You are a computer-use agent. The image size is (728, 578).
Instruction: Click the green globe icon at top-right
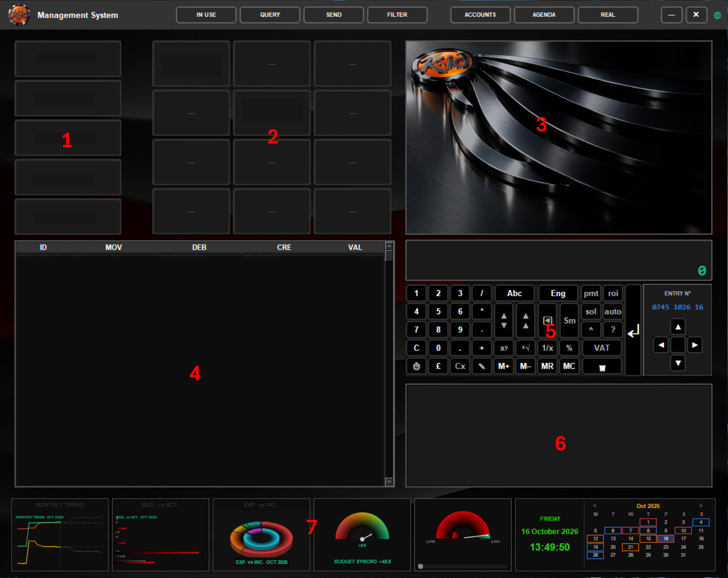click(717, 15)
